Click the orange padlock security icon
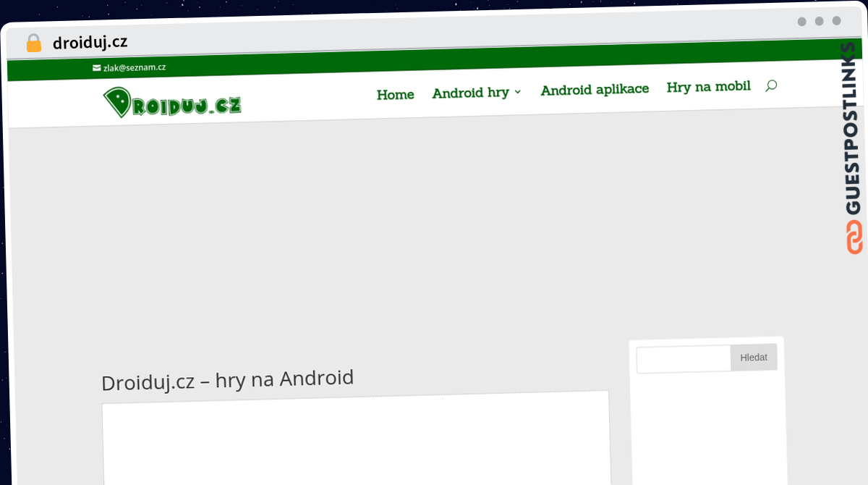Viewport: 868px width, 485px height. coord(34,43)
